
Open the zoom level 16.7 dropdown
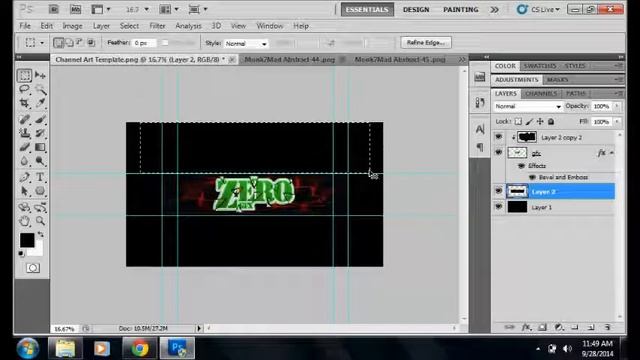pyautogui.click(x=147, y=9)
